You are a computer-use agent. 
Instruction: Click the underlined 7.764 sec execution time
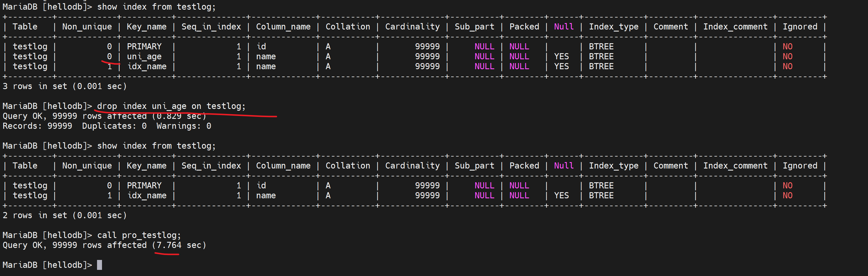tap(168, 245)
